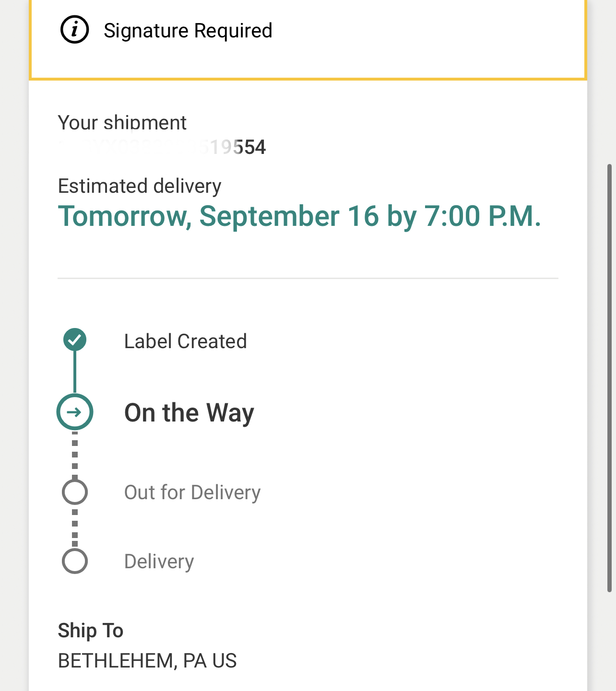This screenshot has width=616, height=691.
Task: Select the Label Created status label
Action: 185,341
